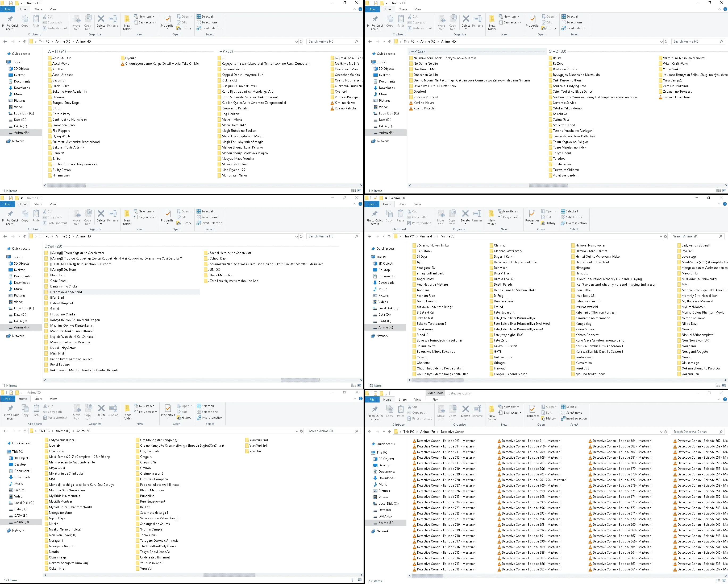
Task: Switch Detective Conan window to details view
Action: coord(718,581)
